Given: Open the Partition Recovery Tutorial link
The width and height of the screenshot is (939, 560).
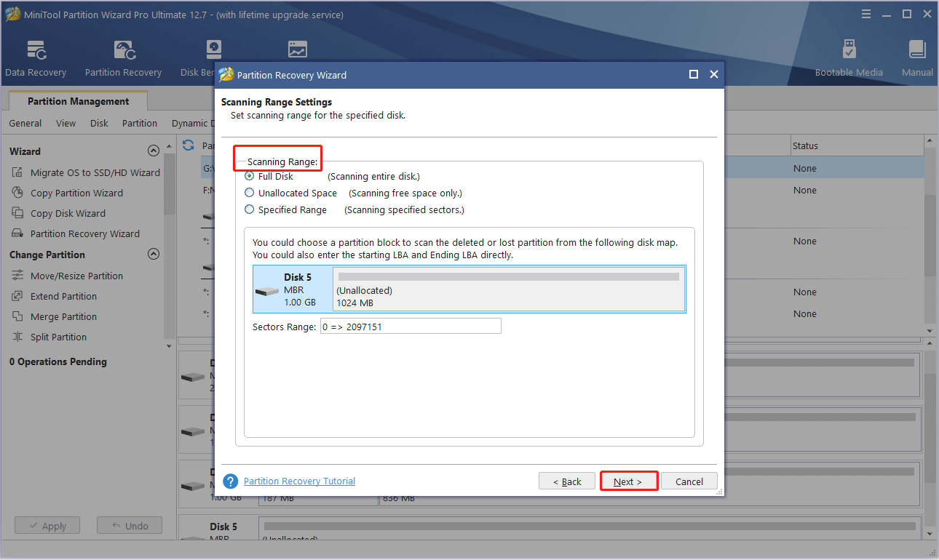Looking at the screenshot, I should click(299, 481).
